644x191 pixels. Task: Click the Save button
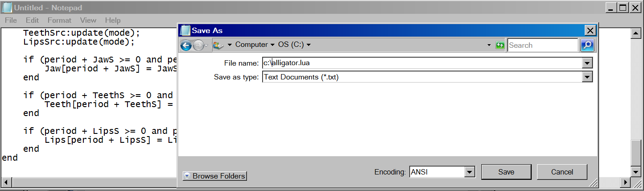[506, 172]
